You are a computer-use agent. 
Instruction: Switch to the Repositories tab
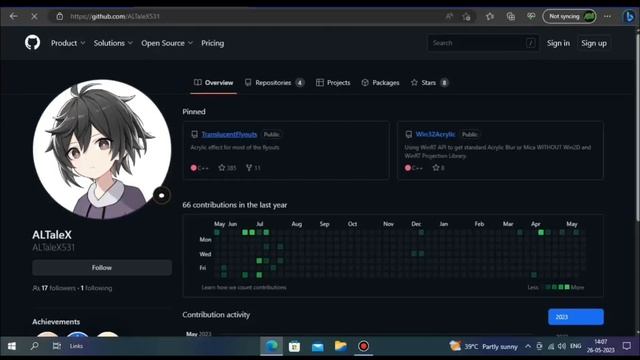[274, 82]
